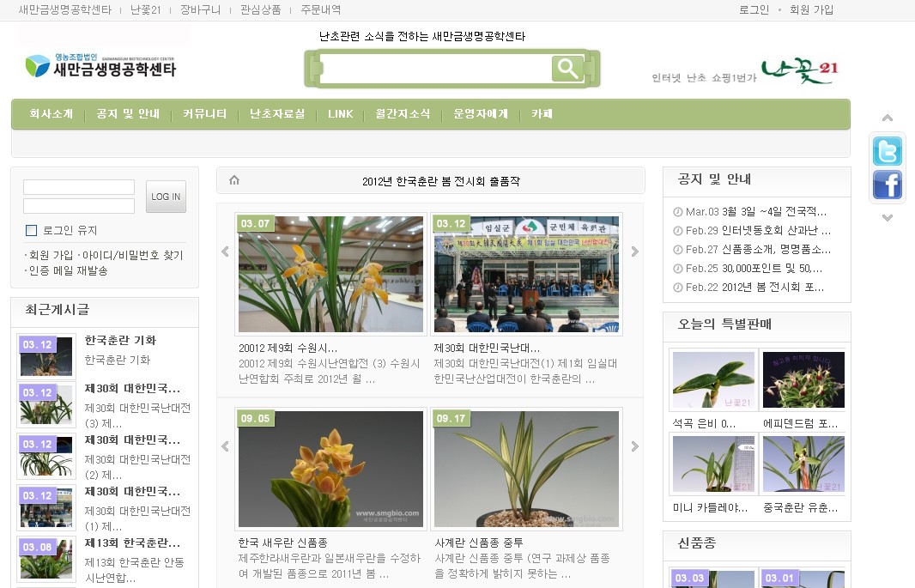Click the 새만금생명공학센타 logo
Viewport: 915px width, 588px height.
[x=100, y=65]
